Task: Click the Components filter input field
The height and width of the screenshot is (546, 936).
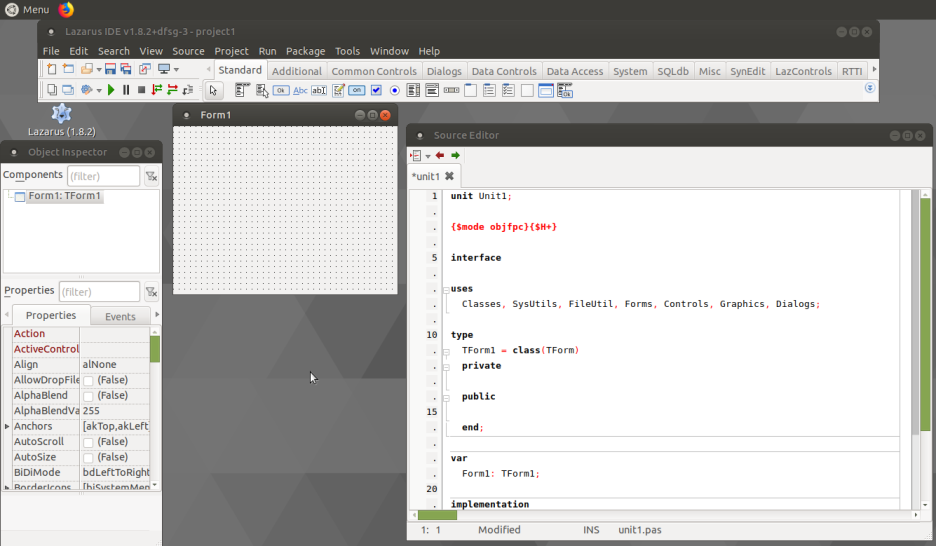Action: (x=103, y=176)
